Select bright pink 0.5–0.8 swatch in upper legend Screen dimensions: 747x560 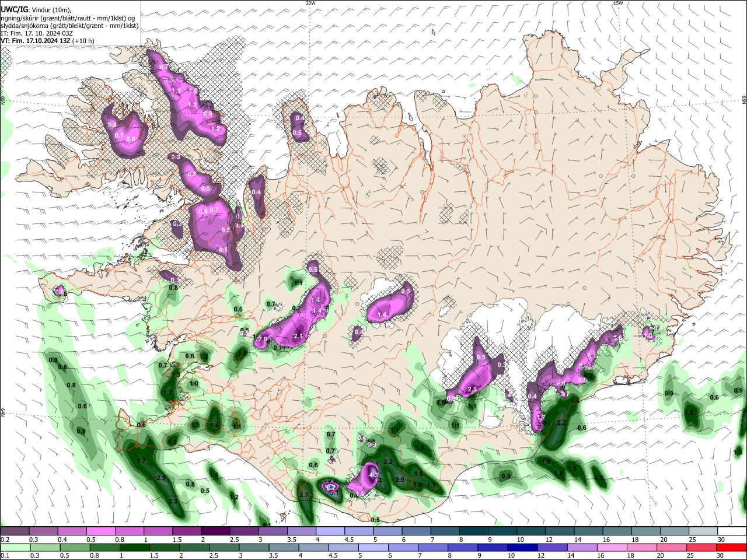(100, 531)
